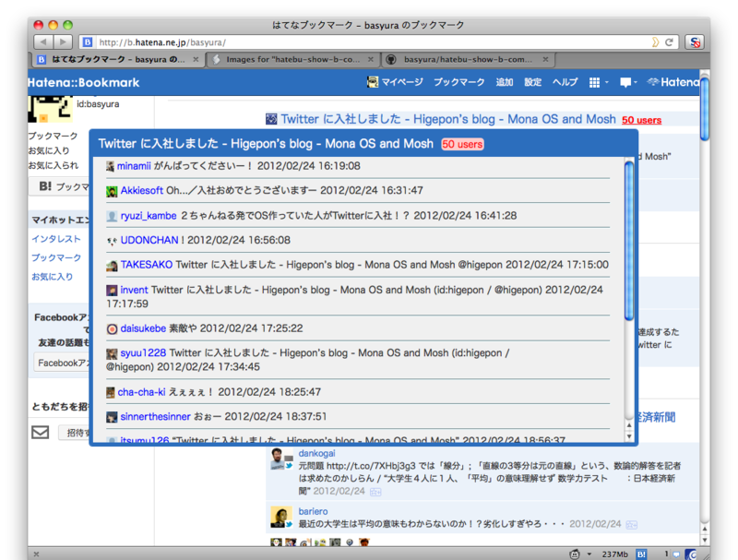Click bariero's profile picture

click(x=280, y=517)
